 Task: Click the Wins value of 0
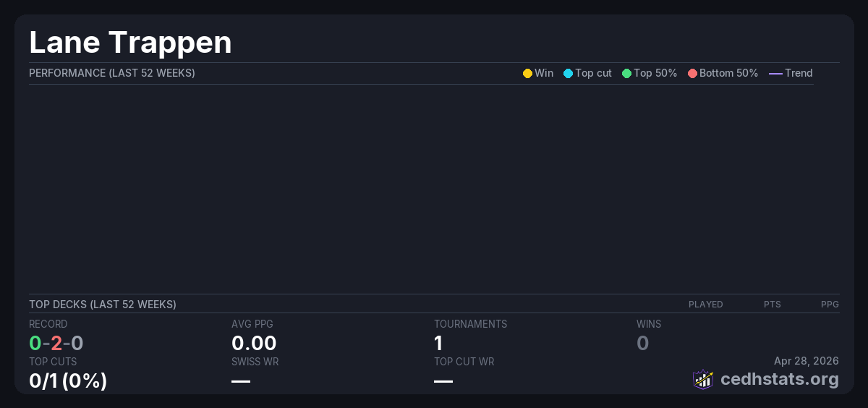[x=642, y=343]
